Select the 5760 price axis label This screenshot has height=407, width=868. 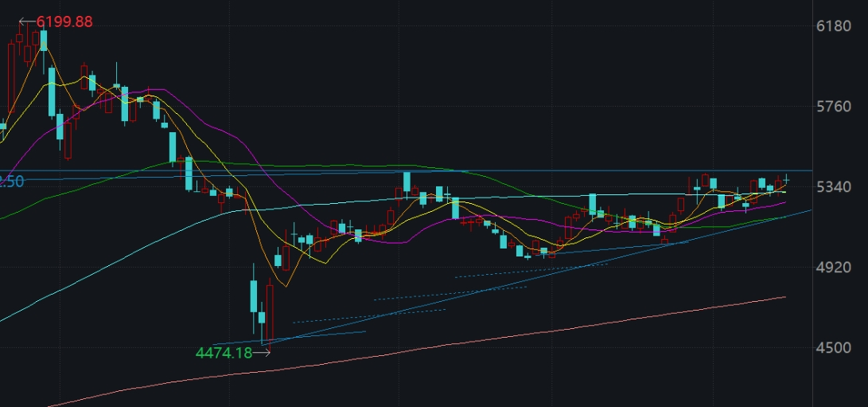834,106
